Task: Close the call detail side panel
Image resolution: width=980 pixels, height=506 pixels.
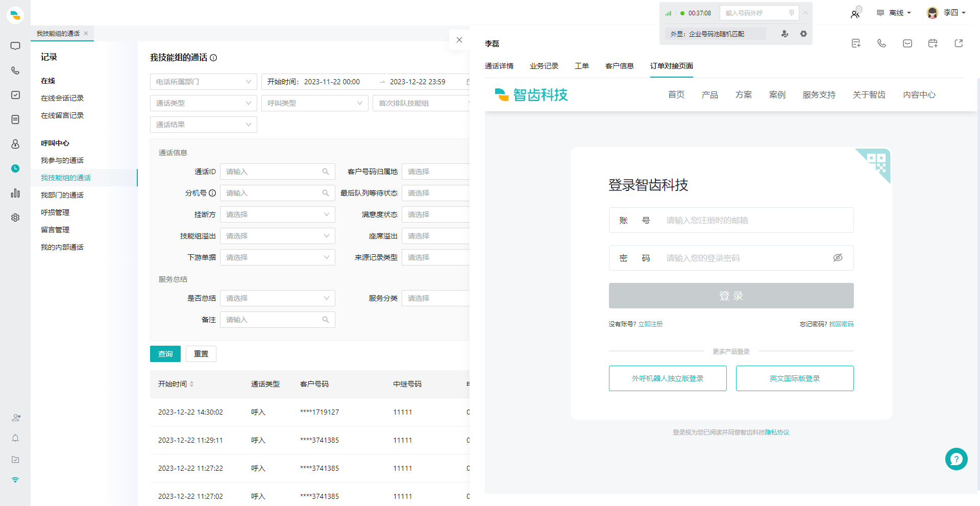Action: 459,40
